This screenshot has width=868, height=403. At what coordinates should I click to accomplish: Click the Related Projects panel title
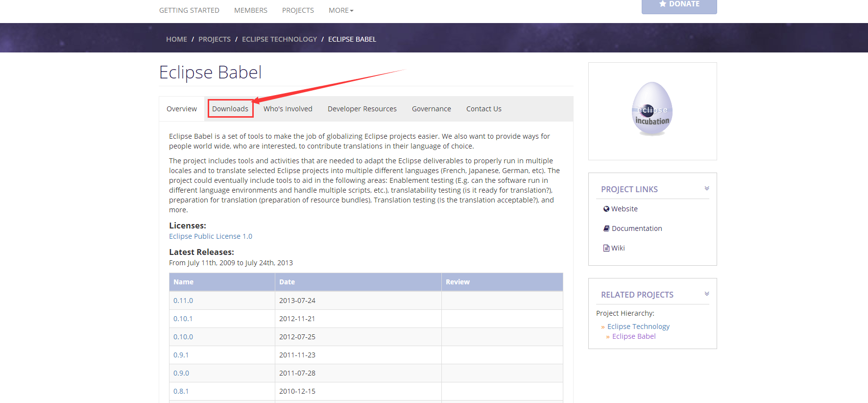point(637,295)
